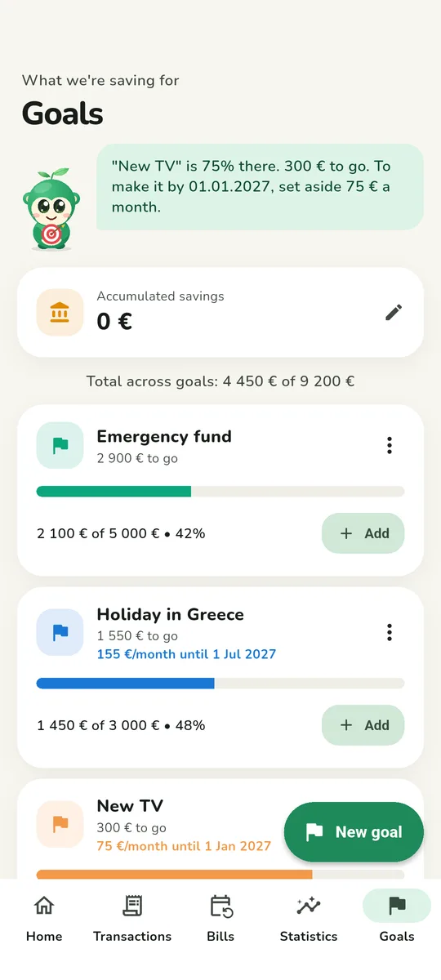The height and width of the screenshot is (980, 441).
Task: Go to the Home tab
Action: click(44, 918)
